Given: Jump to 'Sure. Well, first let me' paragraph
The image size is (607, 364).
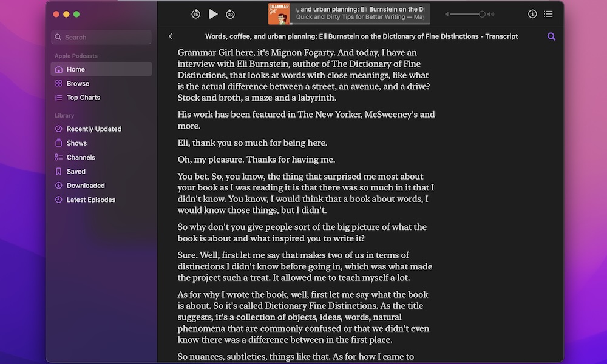Looking at the screenshot, I should pos(305,266).
